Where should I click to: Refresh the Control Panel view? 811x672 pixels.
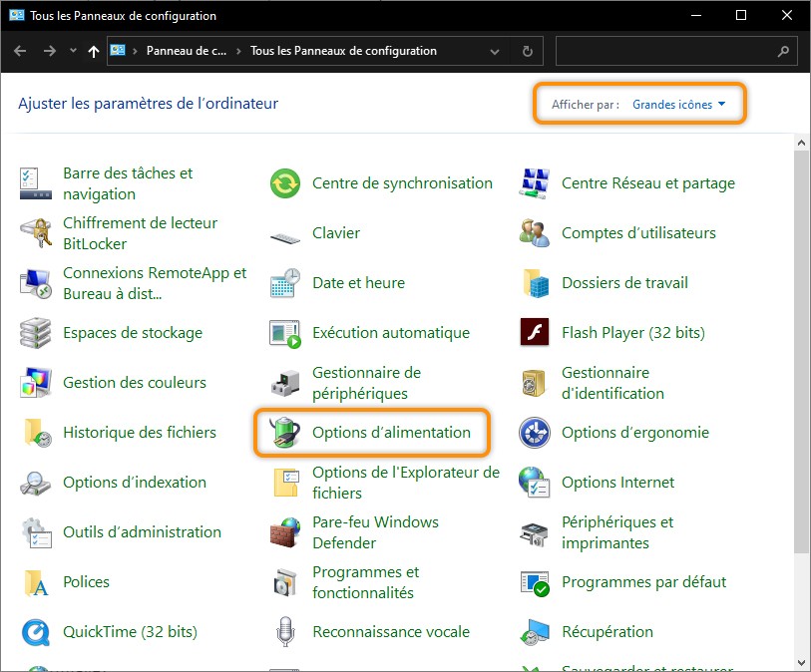527,51
